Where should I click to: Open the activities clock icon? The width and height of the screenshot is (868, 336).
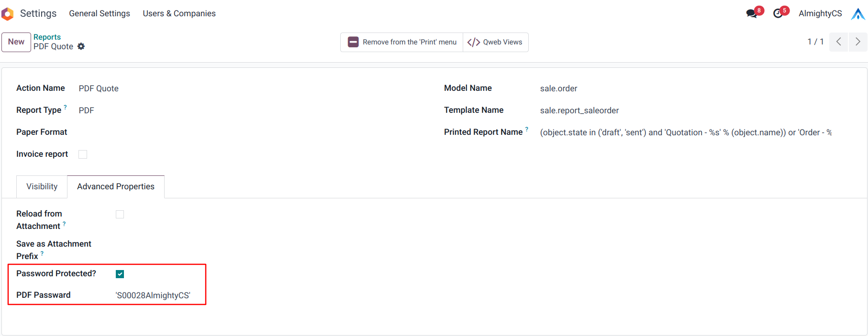(778, 13)
